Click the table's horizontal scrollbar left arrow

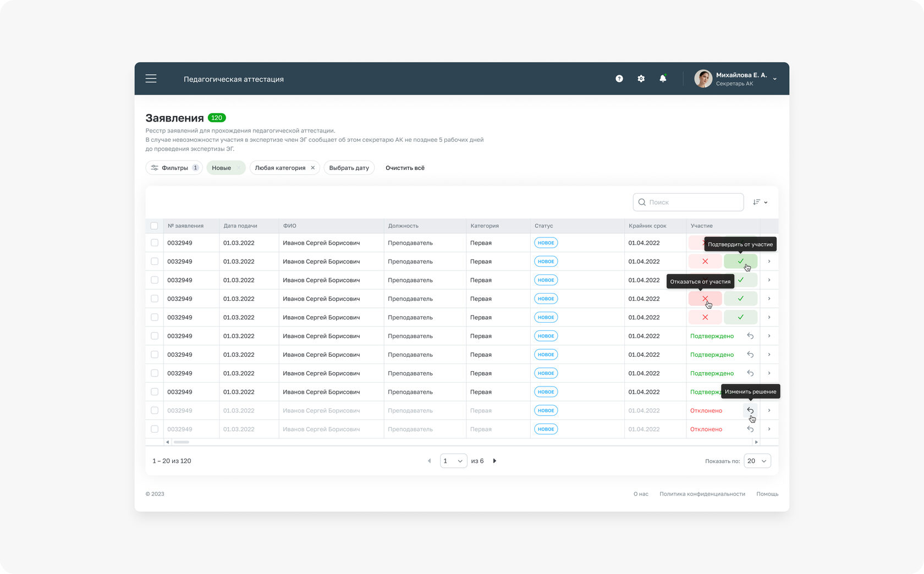coord(168,442)
